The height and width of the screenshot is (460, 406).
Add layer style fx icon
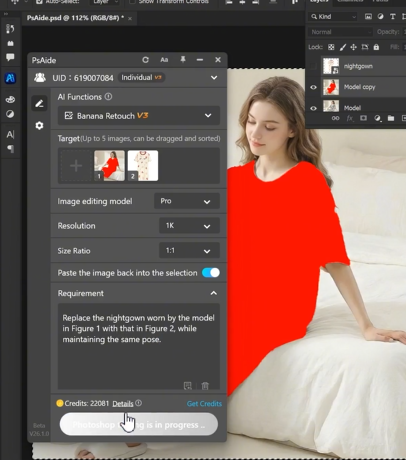pyautogui.click(x=350, y=118)
